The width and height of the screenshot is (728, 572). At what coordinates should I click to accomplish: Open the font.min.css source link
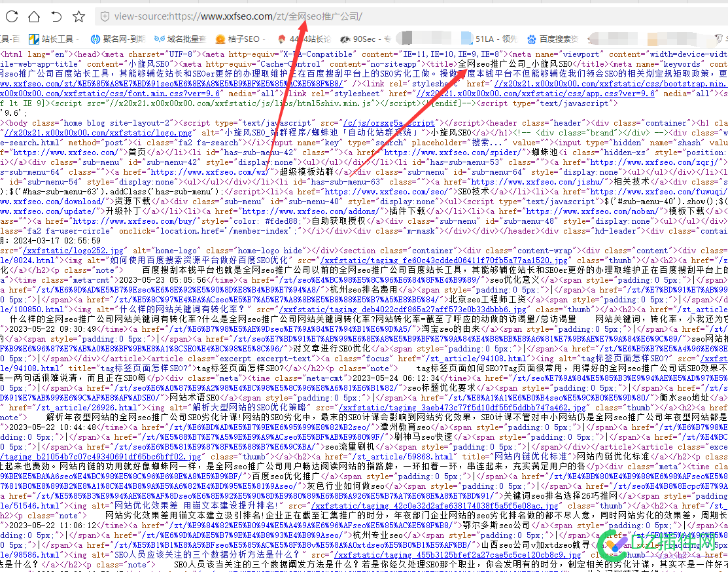pos(110,94)
